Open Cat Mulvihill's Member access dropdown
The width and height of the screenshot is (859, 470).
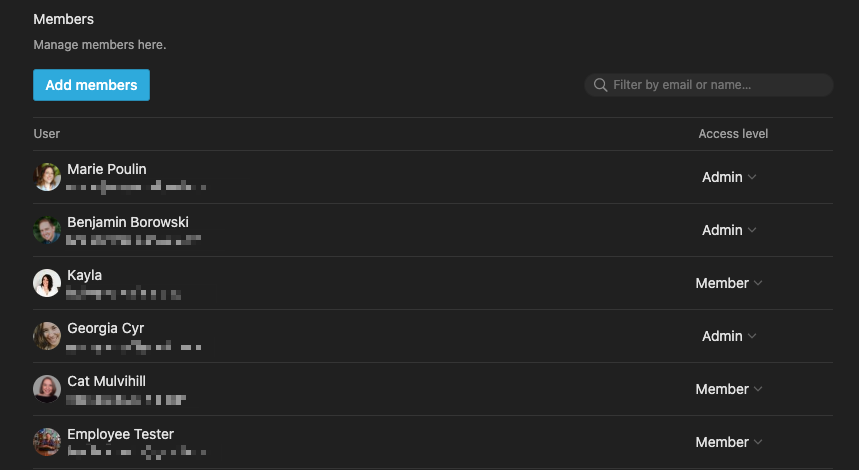[x=729, y=389]
